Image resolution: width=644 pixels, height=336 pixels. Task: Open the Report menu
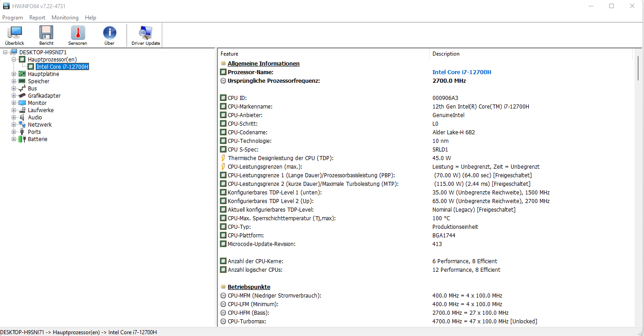coord(37,18)
